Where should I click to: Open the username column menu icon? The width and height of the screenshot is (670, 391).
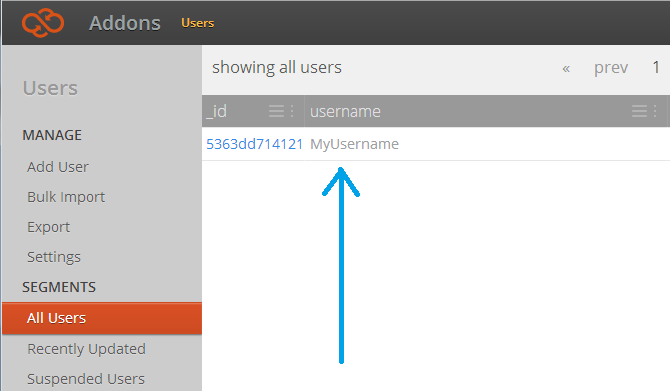click(639, 111)
